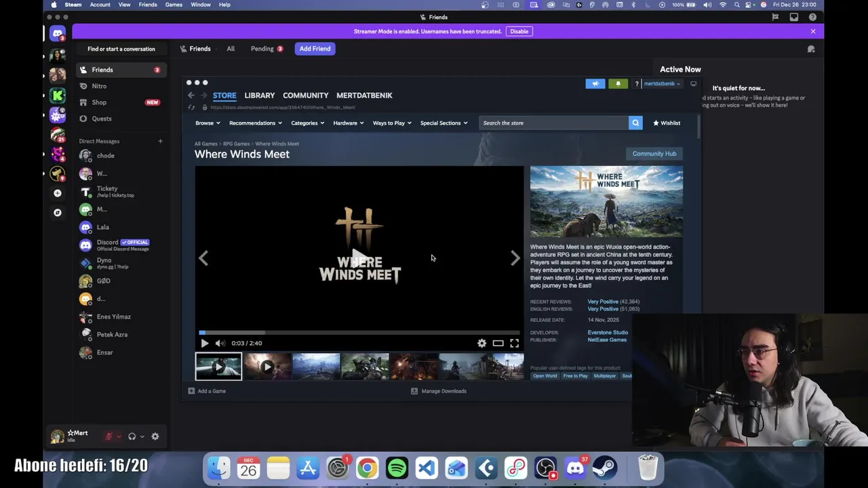Go back in Steam browser
Screen dimensions: 868x488
pyautogui.click(x=191, y=96)
